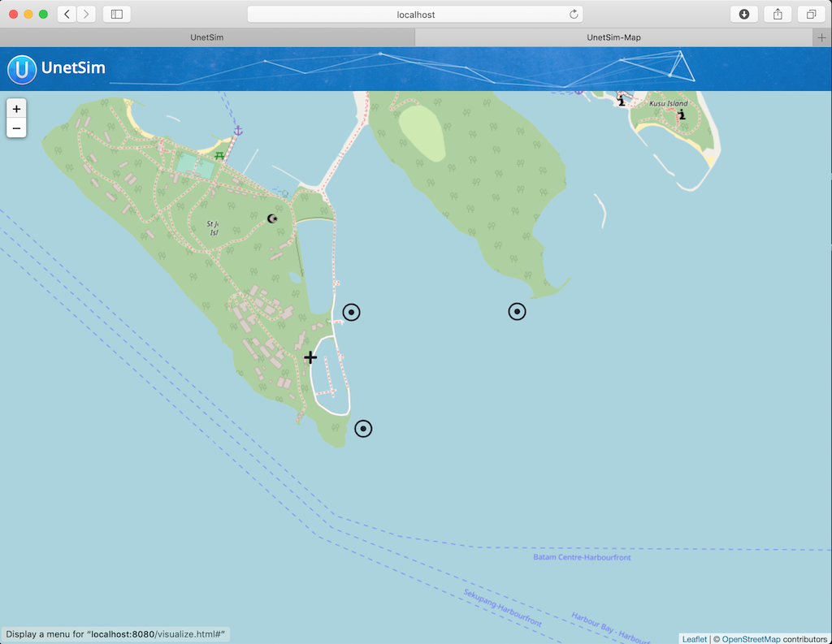Open the OpenStreetMap contributors link

[x=751, y=639]
